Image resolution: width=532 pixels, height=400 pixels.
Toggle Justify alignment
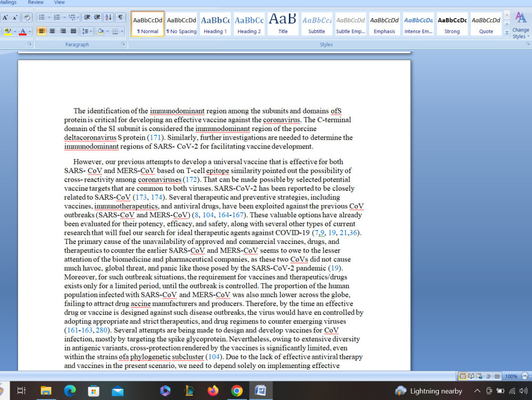(73, 31)
